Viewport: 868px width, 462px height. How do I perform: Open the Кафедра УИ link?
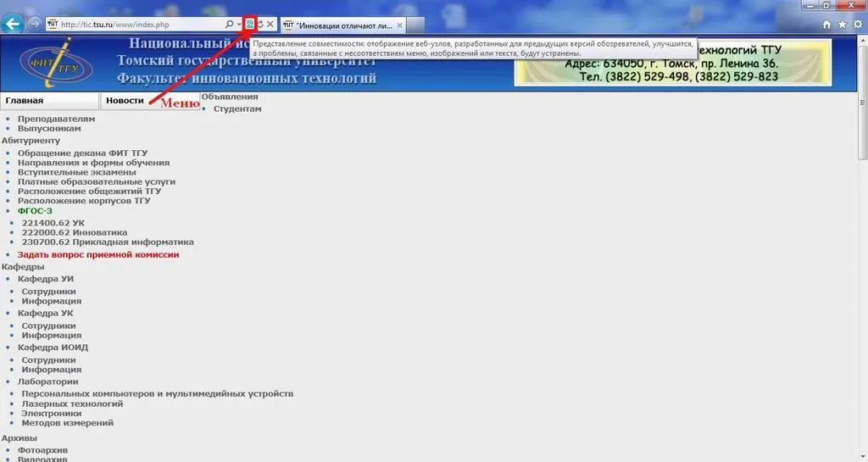46,279
